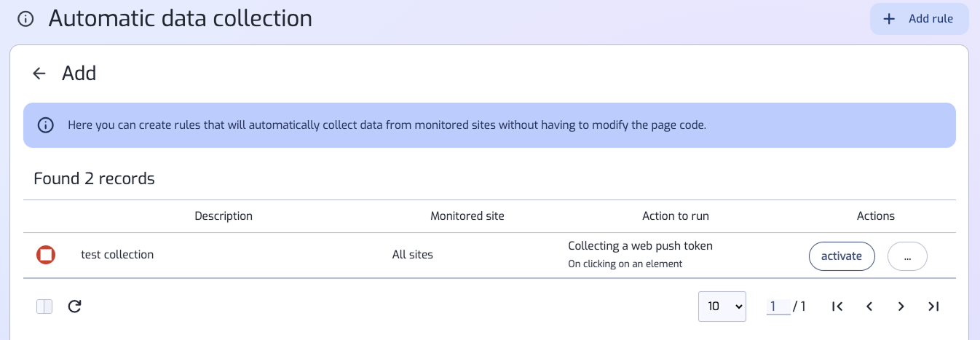Jump to the last page

coord(933,307)
